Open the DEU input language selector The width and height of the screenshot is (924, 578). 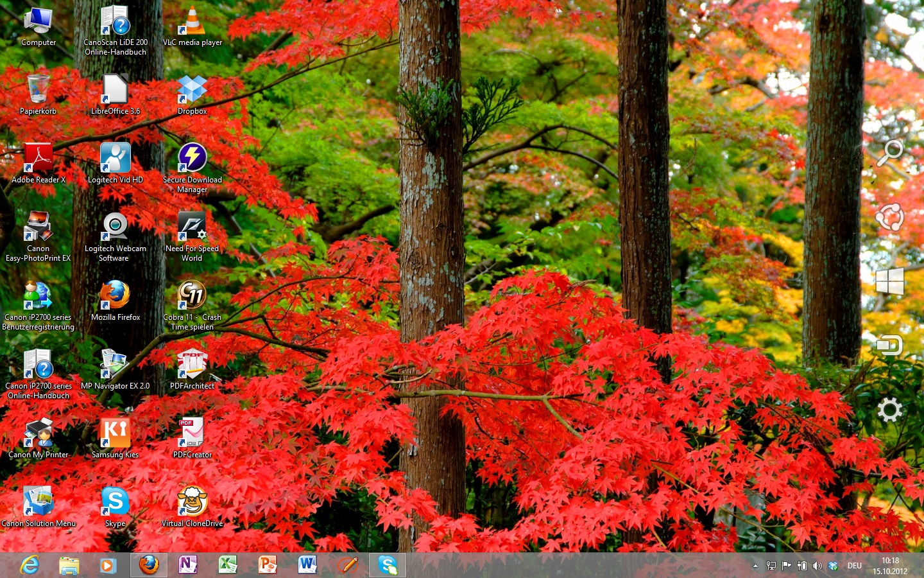pos(854,566)
